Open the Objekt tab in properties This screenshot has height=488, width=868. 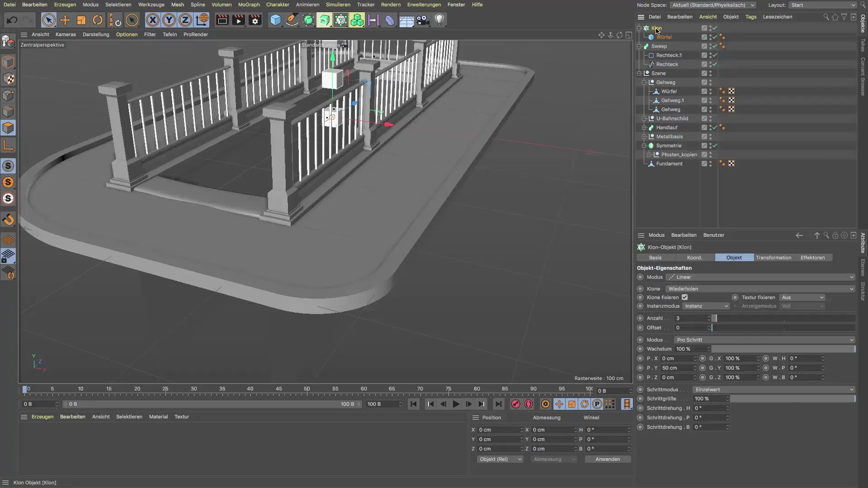tap(735, 258)
